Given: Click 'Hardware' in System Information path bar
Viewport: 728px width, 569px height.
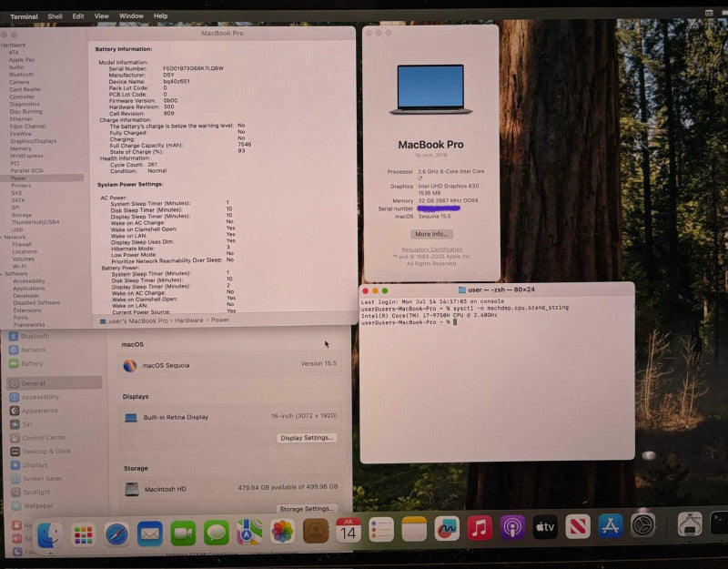Looking at the screenshot, I should click(189, 320).
